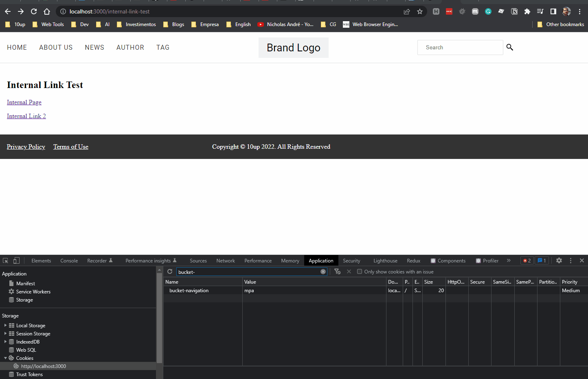Delete the selected cookie
Screen dimensions: 588x379
click(349, 271)
